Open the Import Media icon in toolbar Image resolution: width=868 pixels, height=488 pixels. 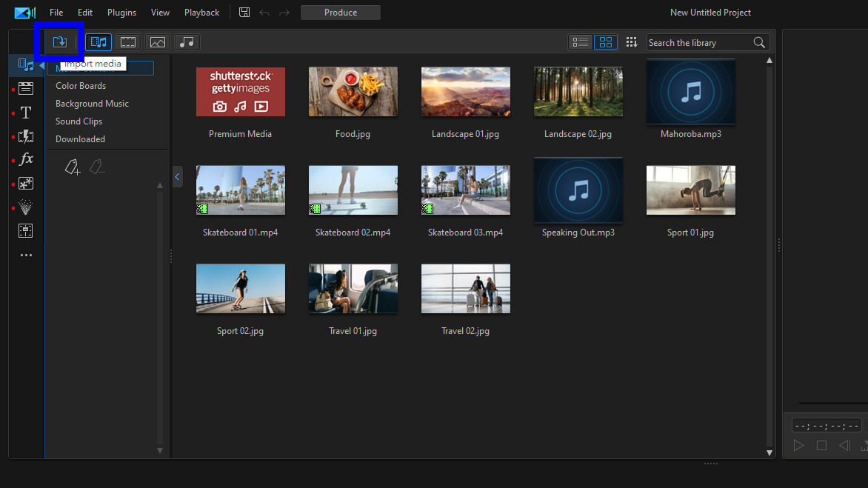[x=59, y=41]
